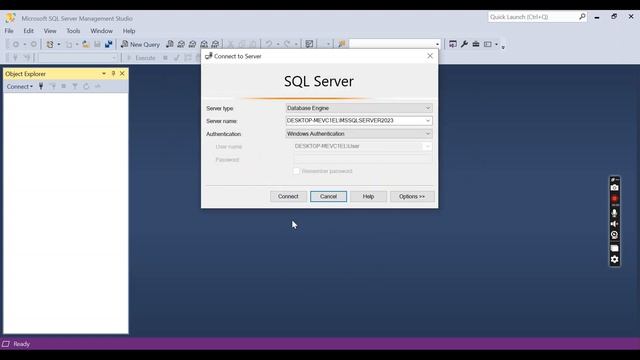Click the disabled Execute toolbar button
Screen dimensions: 640x360
[141, 58]
